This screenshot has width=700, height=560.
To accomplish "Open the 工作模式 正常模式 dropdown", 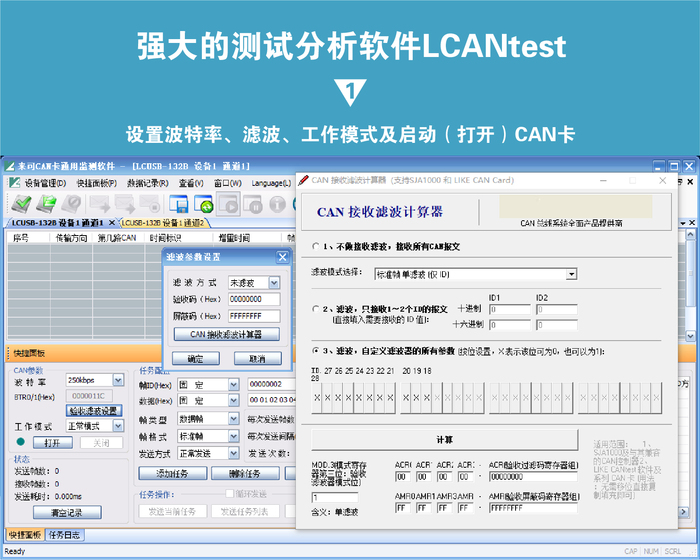I will click(118, 426).
